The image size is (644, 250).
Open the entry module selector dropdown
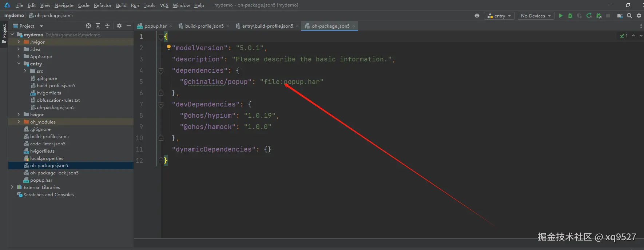[x=499, y=16]
